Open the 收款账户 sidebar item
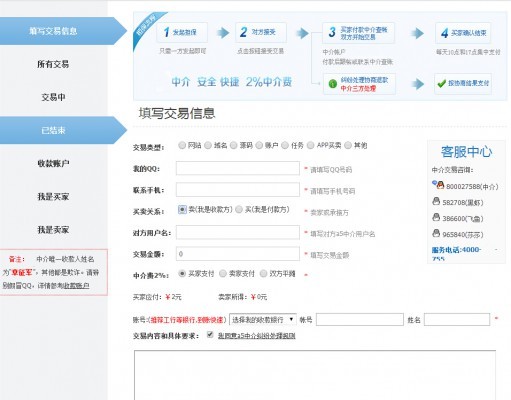Screen dimensions: 511x400 tap(53, 163)
